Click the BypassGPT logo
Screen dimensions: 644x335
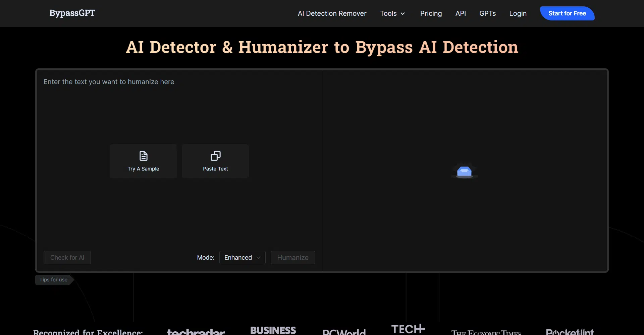(72, 13)
